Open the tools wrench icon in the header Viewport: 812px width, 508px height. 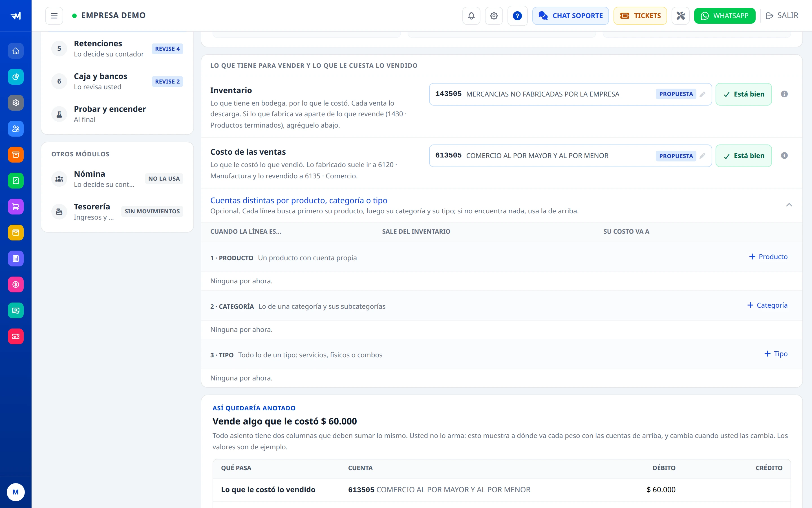pyautogui.click(x=680, y=16)
